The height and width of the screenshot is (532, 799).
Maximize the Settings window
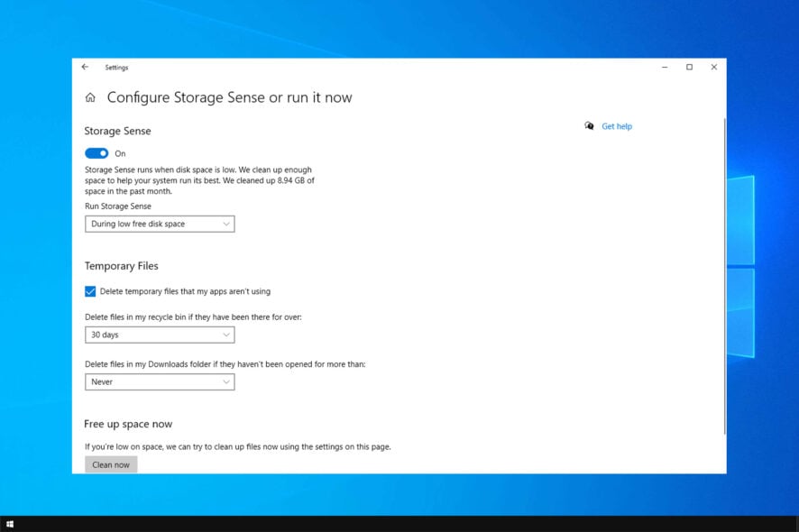[689, 67]
